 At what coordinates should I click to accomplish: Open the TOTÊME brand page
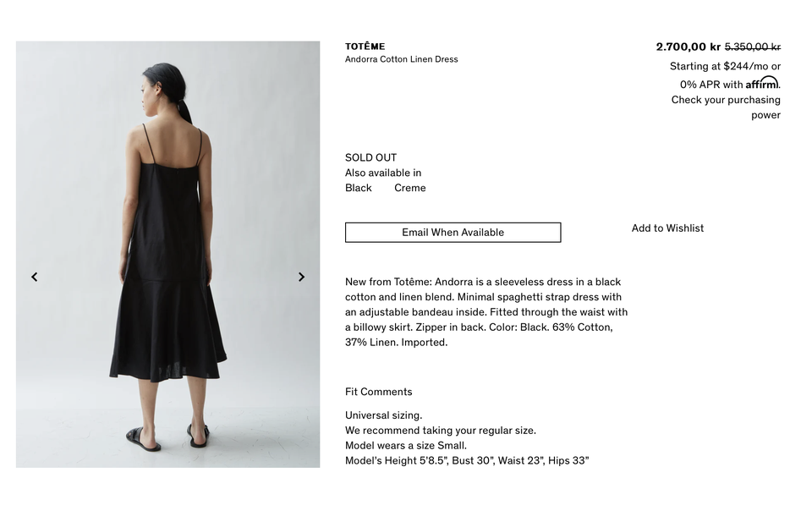[x=365, y=47]
